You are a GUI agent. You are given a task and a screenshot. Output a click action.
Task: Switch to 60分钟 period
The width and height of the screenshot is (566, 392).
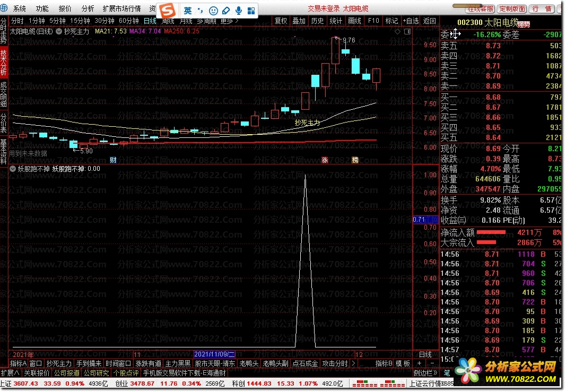pyautogui.click(x=129, y=21)
